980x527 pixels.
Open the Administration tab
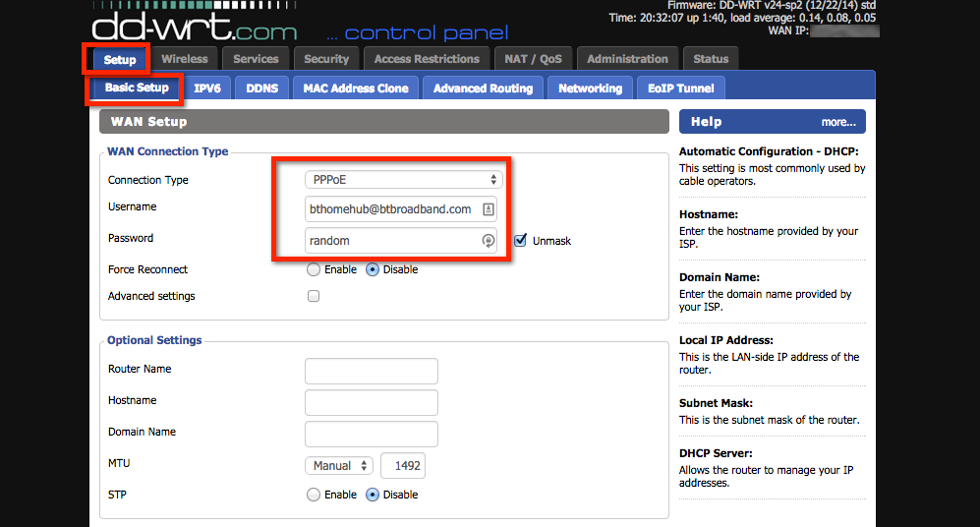pyautogui.click(x=627, y=59)
